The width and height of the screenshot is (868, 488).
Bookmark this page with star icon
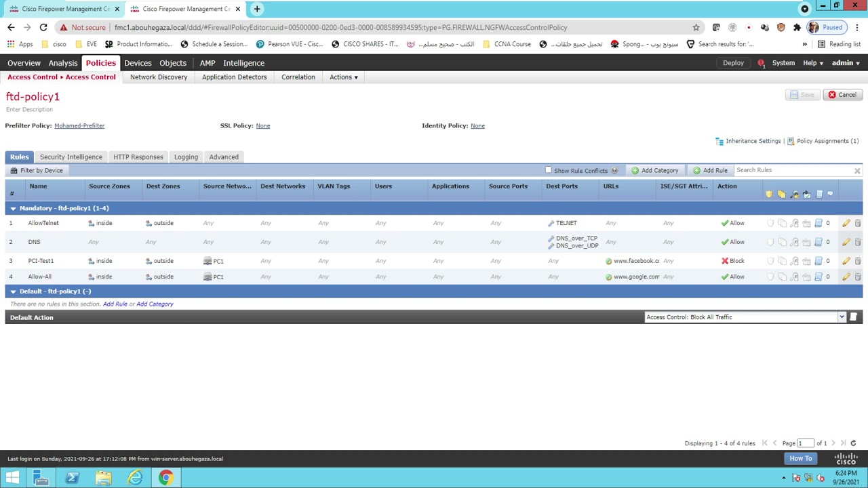[x=696, y=28]
